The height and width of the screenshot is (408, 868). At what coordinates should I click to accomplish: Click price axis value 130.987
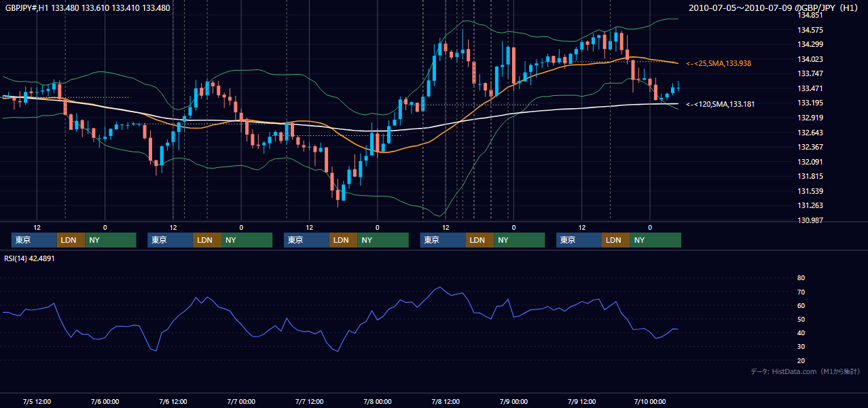point(810,220)
